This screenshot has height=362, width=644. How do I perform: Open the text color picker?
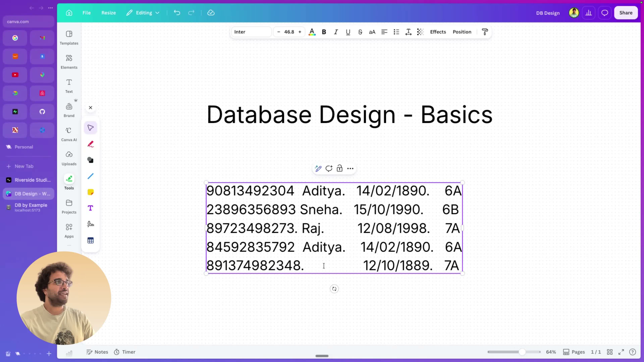312,32
